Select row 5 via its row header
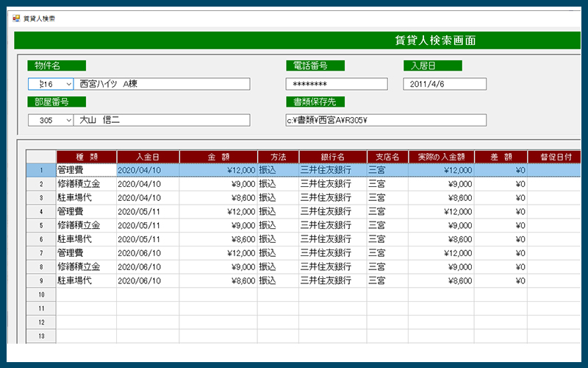This screenshot has width=588, height=368. [41, 225]
